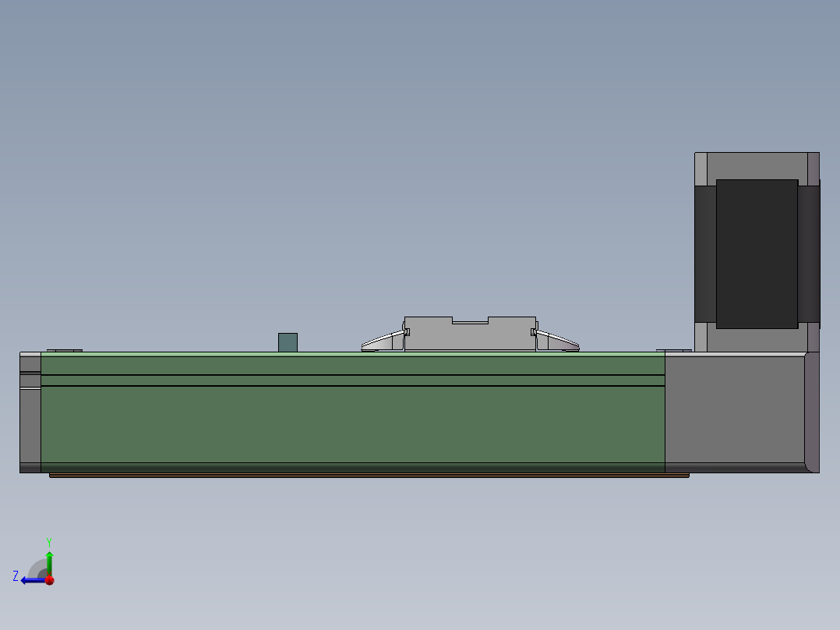The image size is (840, 630).
Task: Select the long green rail body
Action: 352,412
